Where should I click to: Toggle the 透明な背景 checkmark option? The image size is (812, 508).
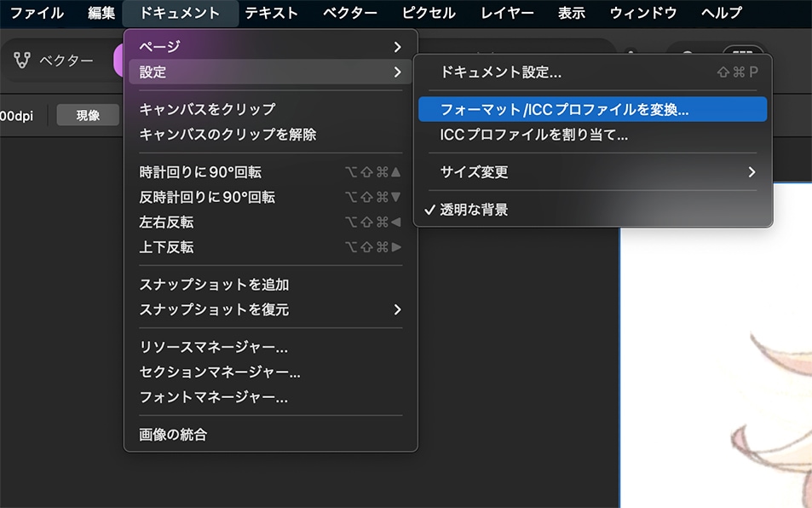tap(474, 210)
